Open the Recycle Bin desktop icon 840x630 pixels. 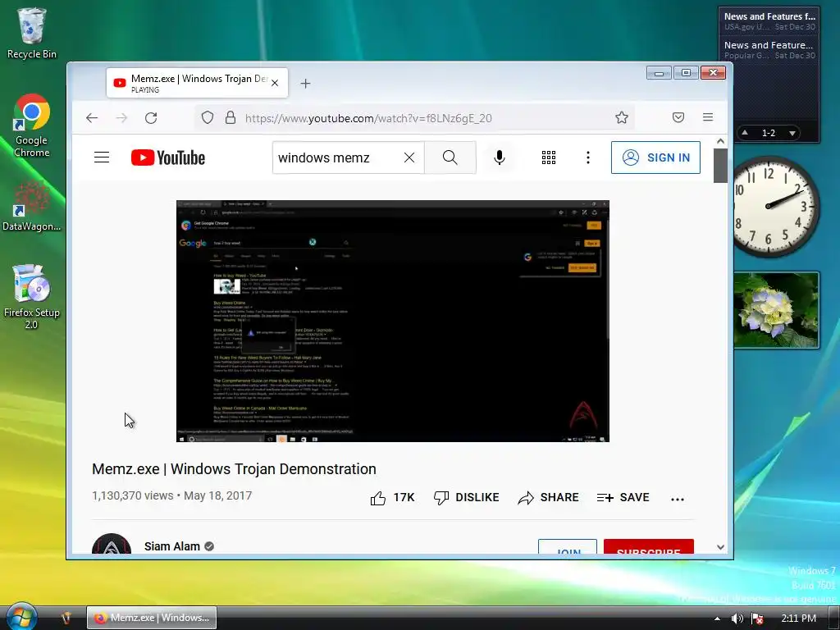pyautogui.click(x=32, y=33)
